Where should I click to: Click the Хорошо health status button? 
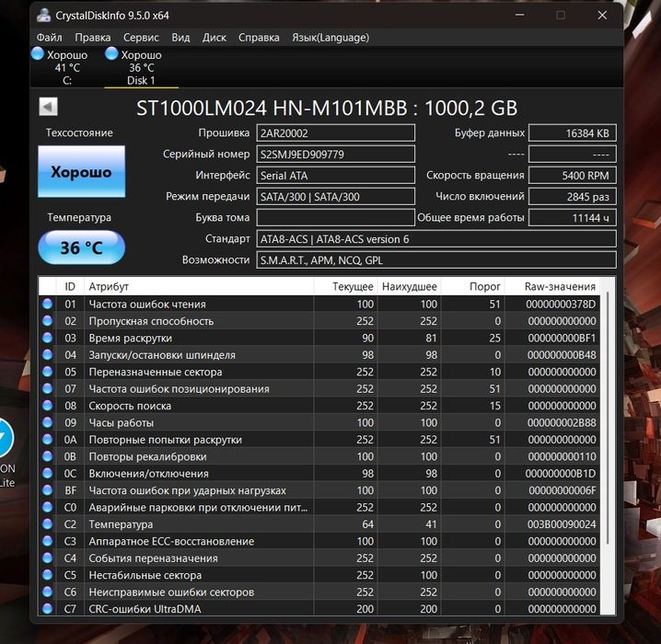(x=81, y=171)
